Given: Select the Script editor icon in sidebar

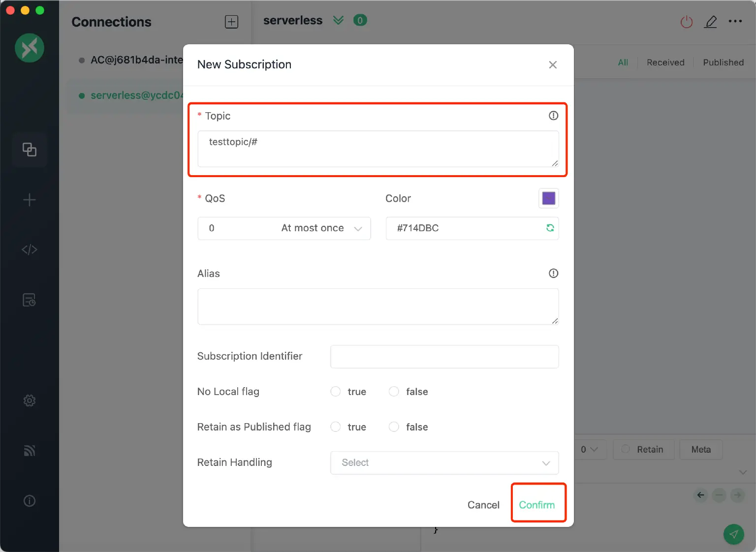Looking at the screenshot, I should pyautogui.click(x=30, y=249).
